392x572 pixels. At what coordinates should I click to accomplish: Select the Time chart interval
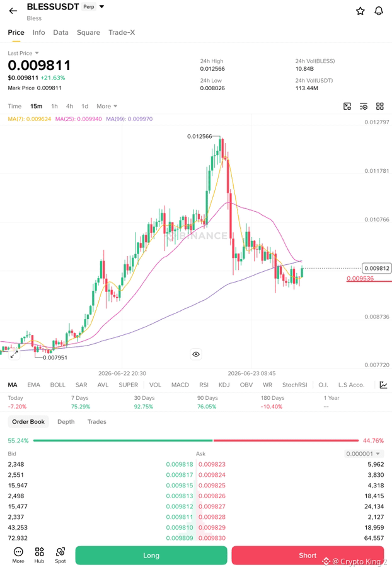(14, 106)
